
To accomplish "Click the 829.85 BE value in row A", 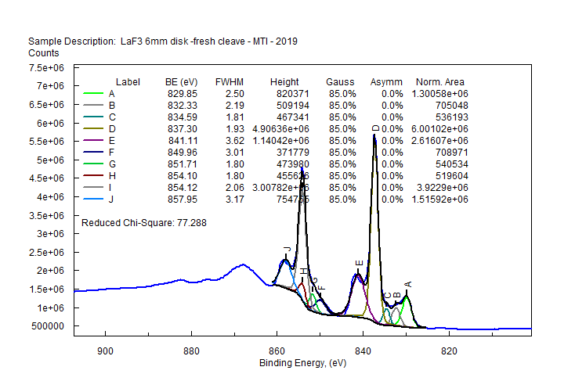I will pos(182,94).
